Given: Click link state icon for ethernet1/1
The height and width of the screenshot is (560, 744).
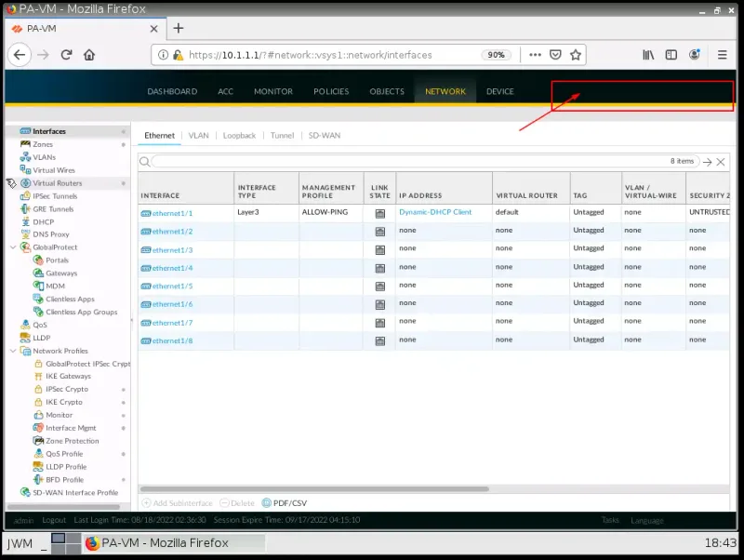Looking at the screenshot, I should (380, 214).
